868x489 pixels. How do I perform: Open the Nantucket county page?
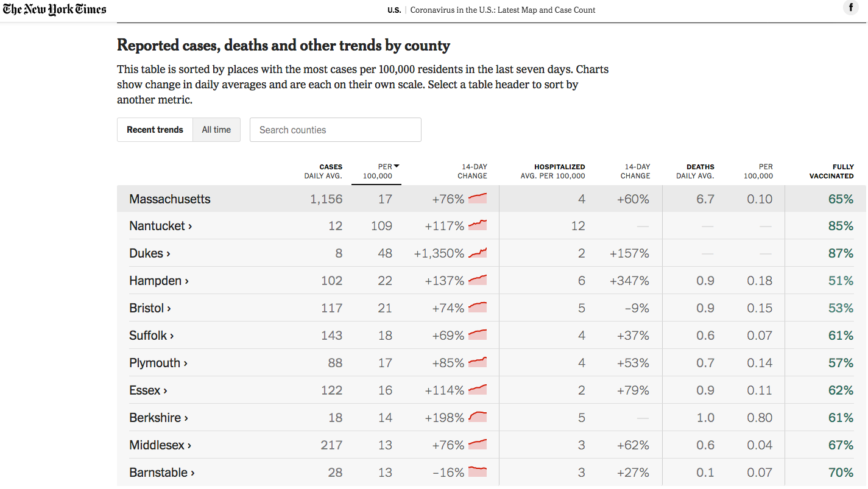pos(160,226)
